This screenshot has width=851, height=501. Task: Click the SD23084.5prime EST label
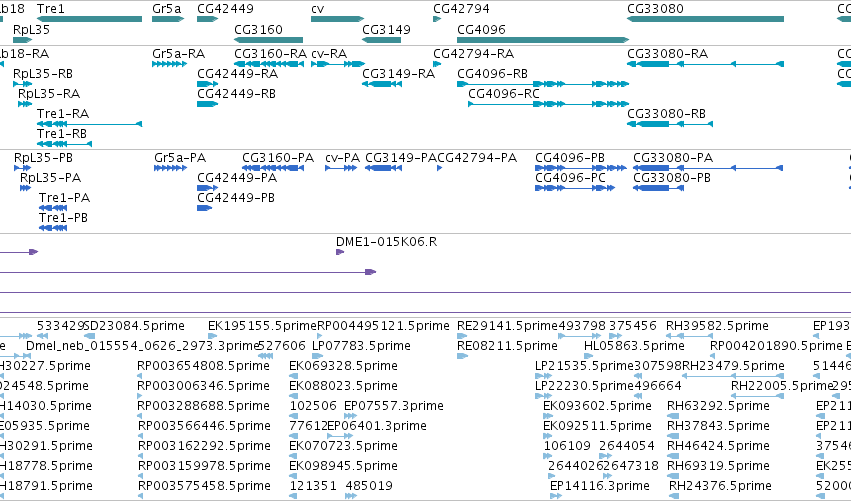point(135,326)
